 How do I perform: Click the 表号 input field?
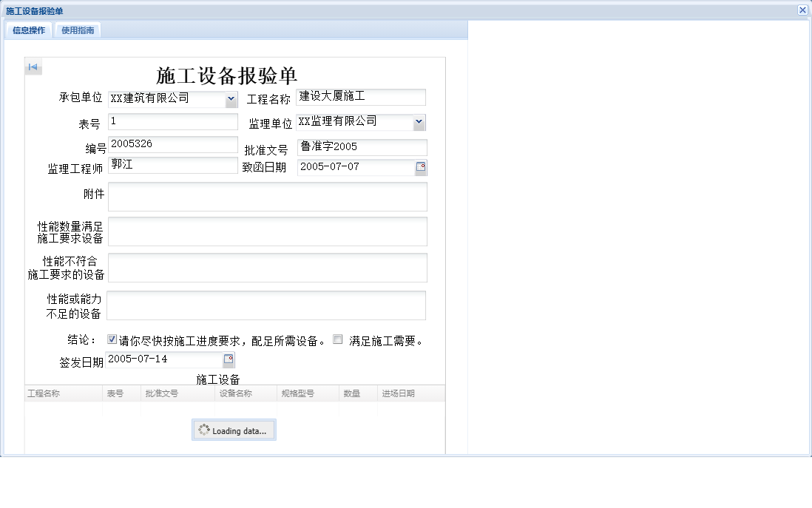tap(173, 122)
